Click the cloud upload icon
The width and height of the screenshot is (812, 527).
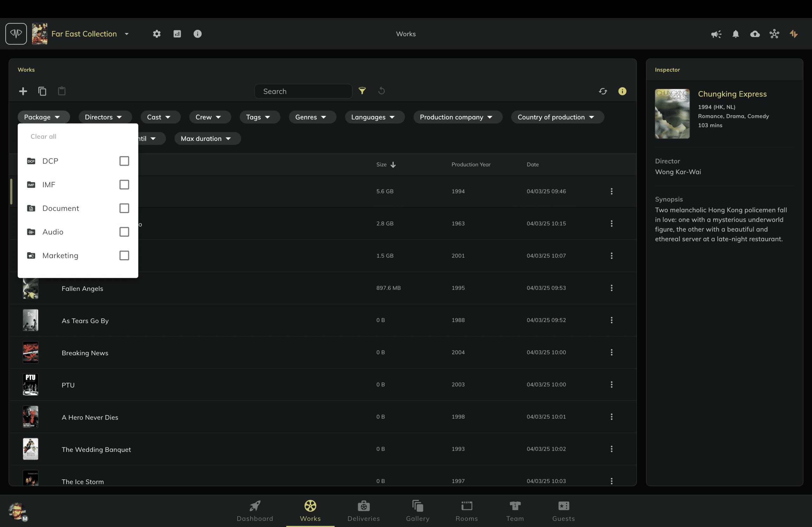point(755,34)
